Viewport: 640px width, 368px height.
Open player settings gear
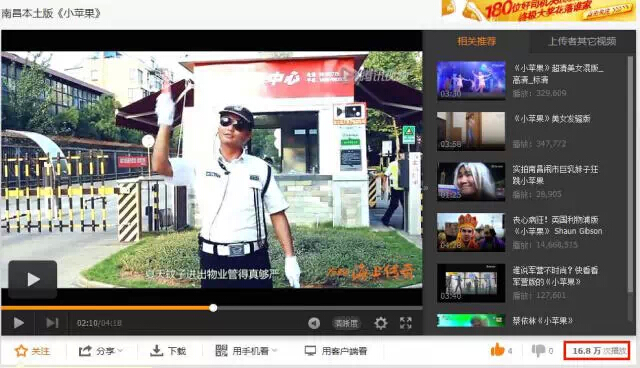[380, 324]
